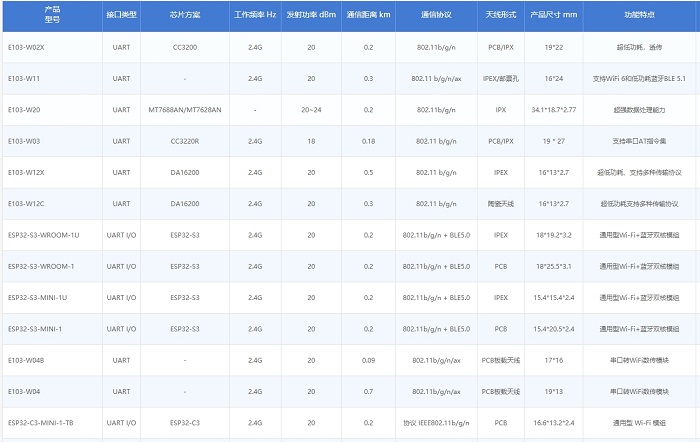The width and height of the screenshot is (700, 442).
Task: Select product model ESP32-S3-MINI-1
Action: pos(35,329)
